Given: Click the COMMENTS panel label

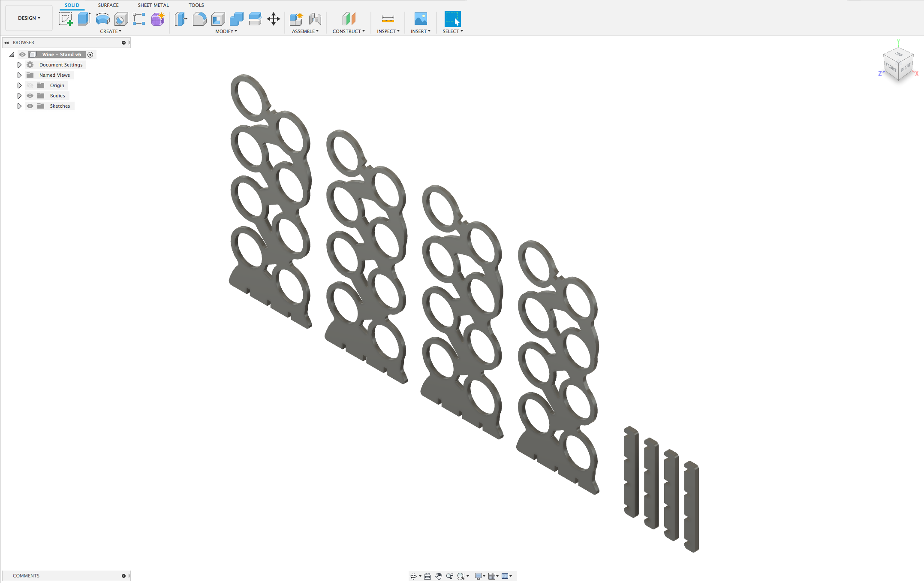Looking at the screenshot, I should click(x=26, y=576).
